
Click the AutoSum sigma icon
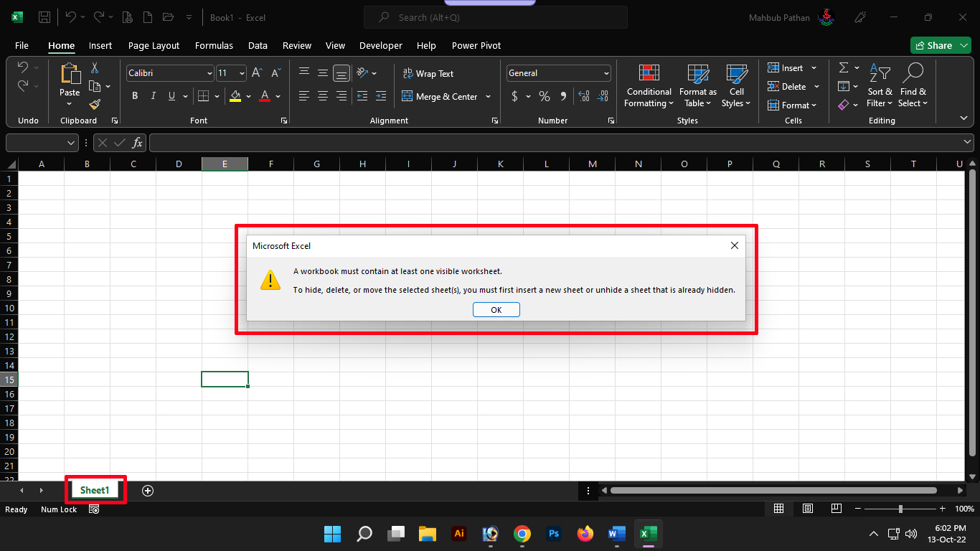[x=844, y=67]
